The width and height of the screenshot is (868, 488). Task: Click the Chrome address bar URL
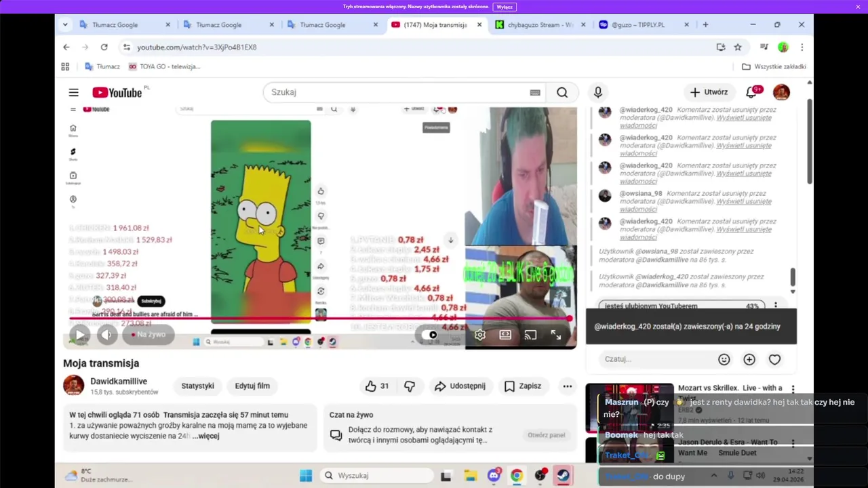[x=197, y=47]
